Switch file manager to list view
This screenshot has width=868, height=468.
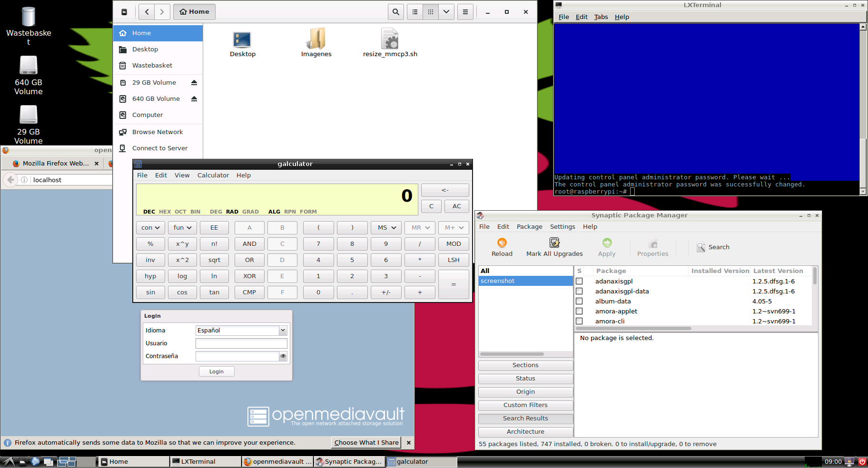[x=415, y=12]
